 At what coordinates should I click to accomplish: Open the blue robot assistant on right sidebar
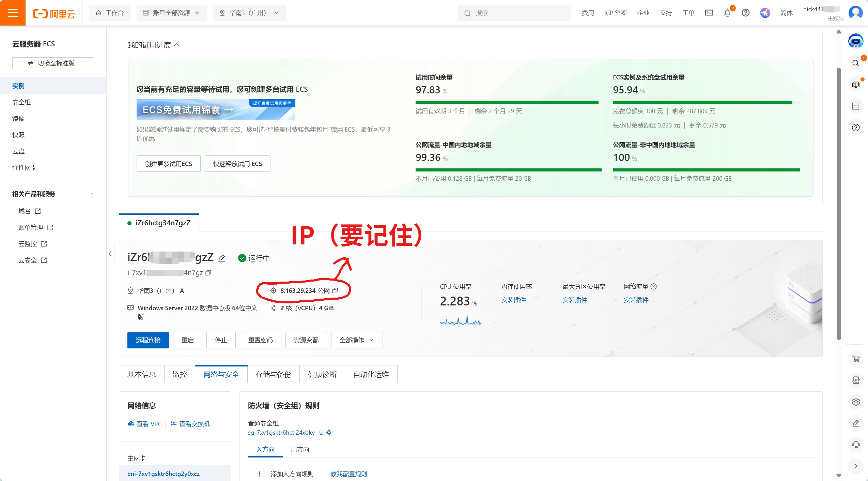click(x=856, y=42)
